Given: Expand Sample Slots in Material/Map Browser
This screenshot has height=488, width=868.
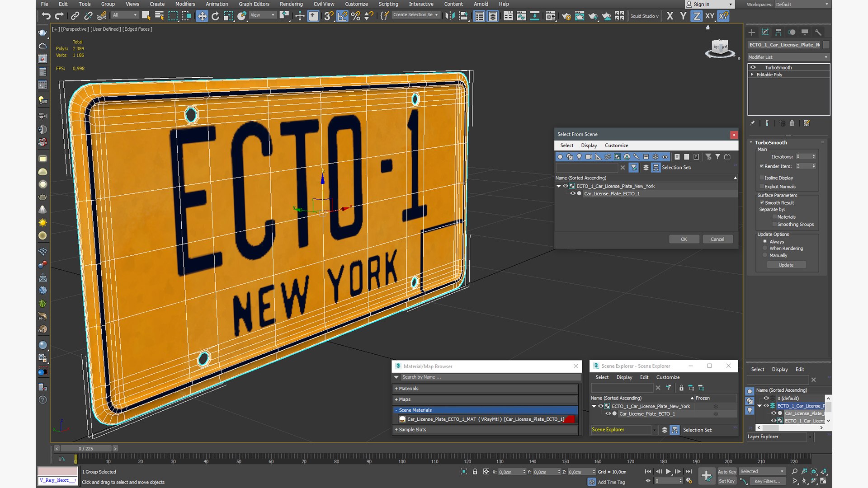Looking at the screenshot, I should [x=486, y=430].
